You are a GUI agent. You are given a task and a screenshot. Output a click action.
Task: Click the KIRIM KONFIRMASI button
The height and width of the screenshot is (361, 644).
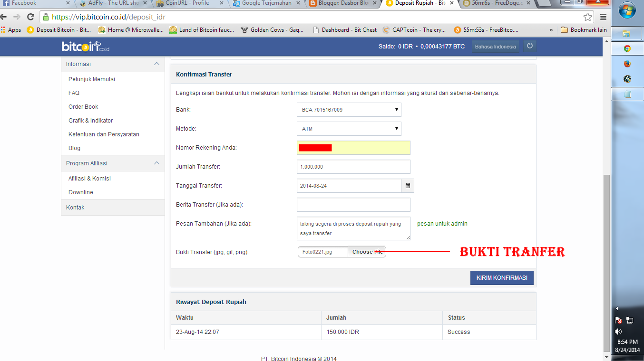point(502,278)
